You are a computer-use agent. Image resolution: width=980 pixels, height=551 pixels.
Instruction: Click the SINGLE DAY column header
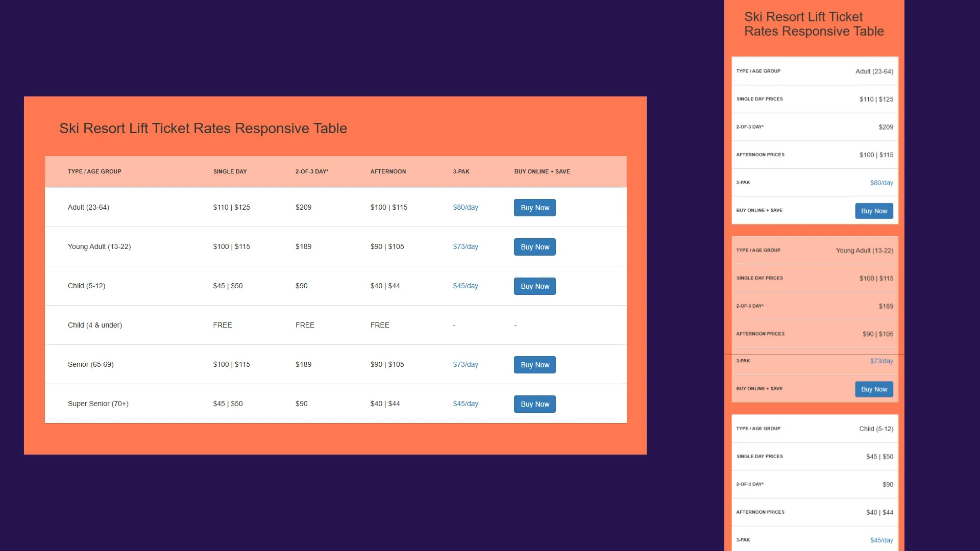pos(230,171)
